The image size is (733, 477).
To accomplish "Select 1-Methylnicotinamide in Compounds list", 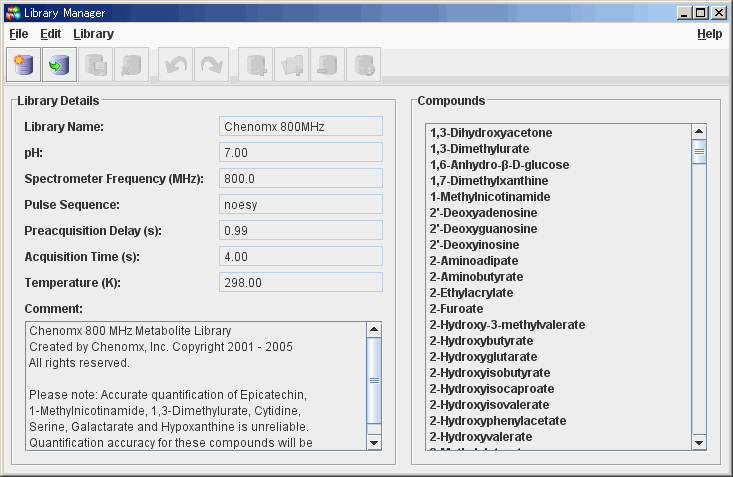I will point(559,197).
